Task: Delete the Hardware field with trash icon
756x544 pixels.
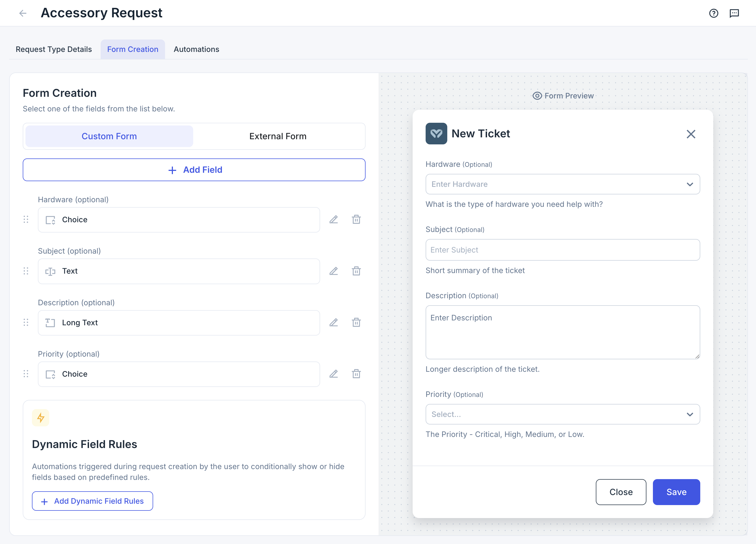Action: coord(356,220)
